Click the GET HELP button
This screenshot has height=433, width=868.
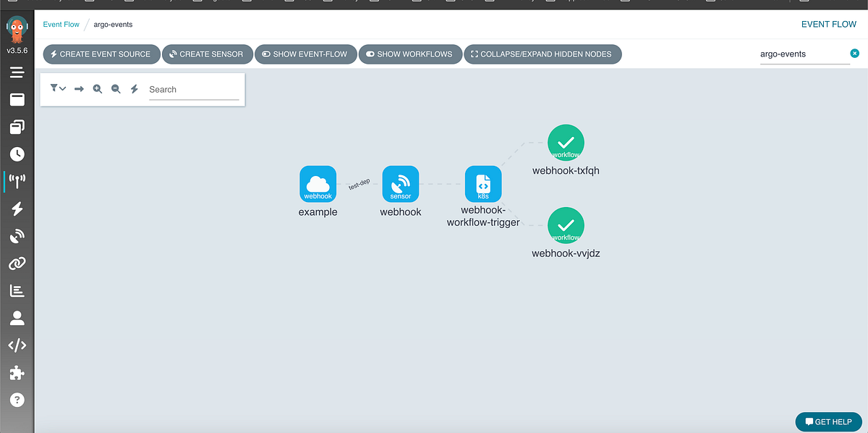828,421
